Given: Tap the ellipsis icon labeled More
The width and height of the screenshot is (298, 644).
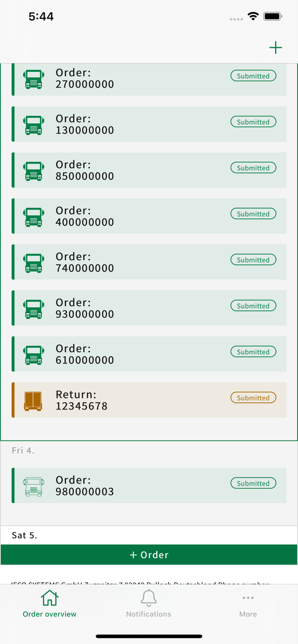Looking at the screenshot, I should pos(248,598).
